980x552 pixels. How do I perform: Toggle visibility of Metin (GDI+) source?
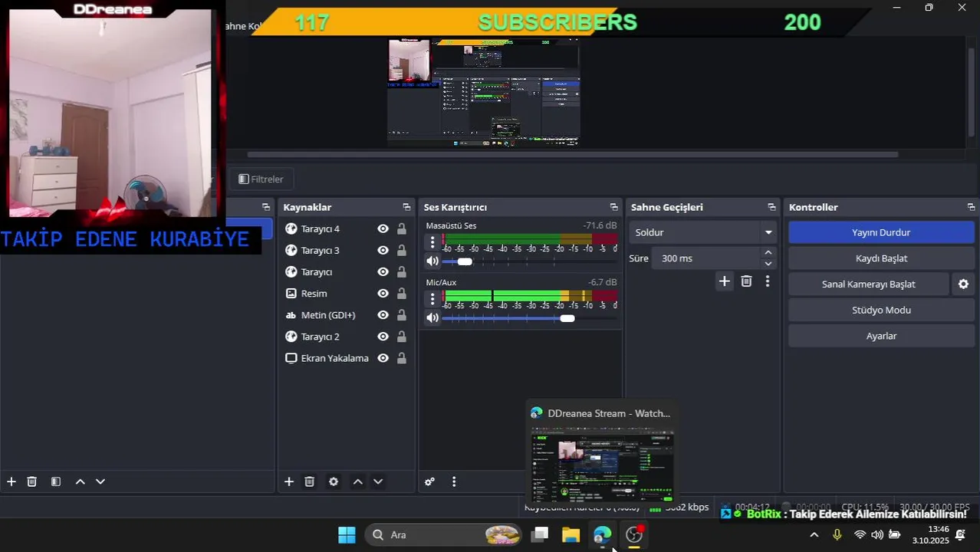tap(383, 314)
